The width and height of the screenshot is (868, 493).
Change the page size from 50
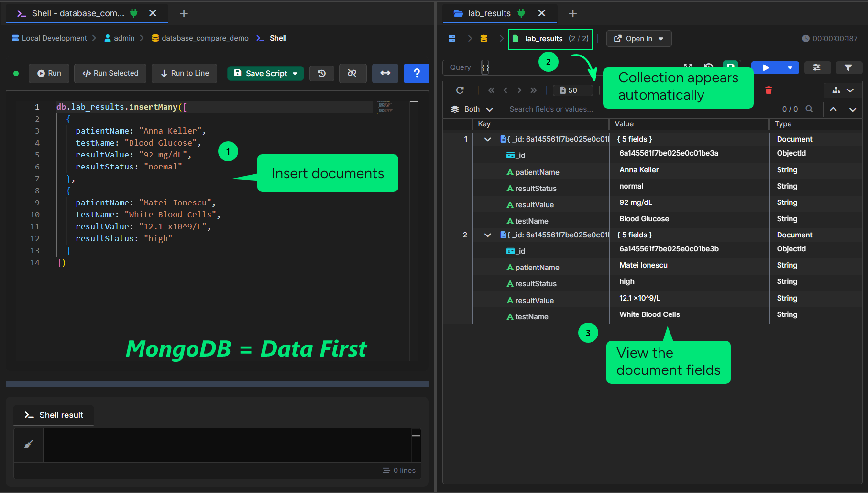573,90
